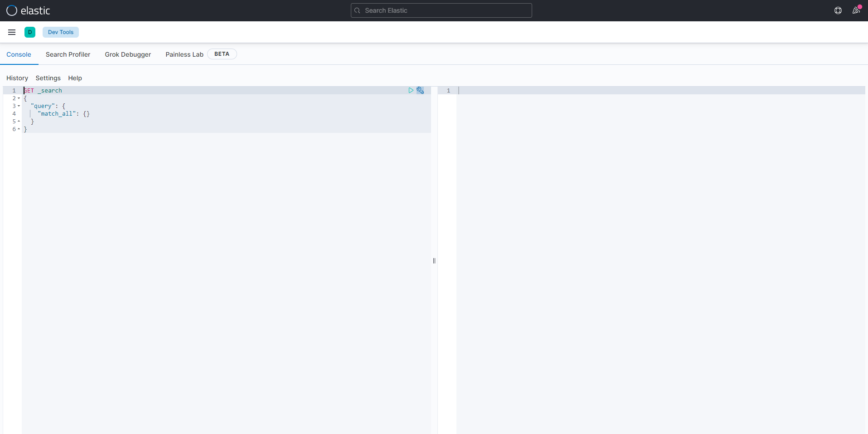Click the BETA badge
The image size is (868, 434).
click(x=222, y=54)
